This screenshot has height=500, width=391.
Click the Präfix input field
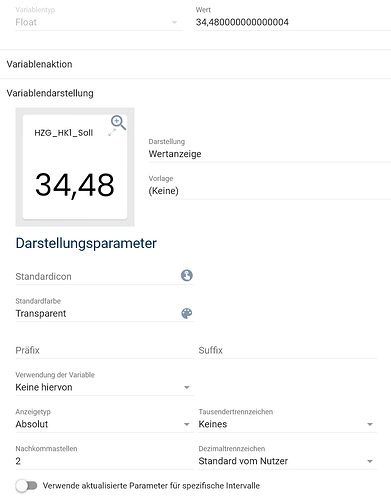[x=104, y=350]
